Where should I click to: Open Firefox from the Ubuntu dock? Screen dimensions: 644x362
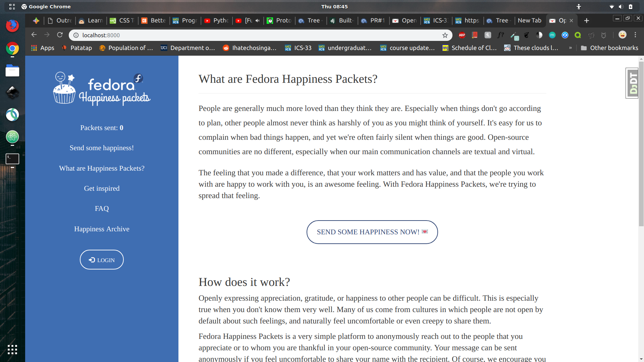click(12, 26)
